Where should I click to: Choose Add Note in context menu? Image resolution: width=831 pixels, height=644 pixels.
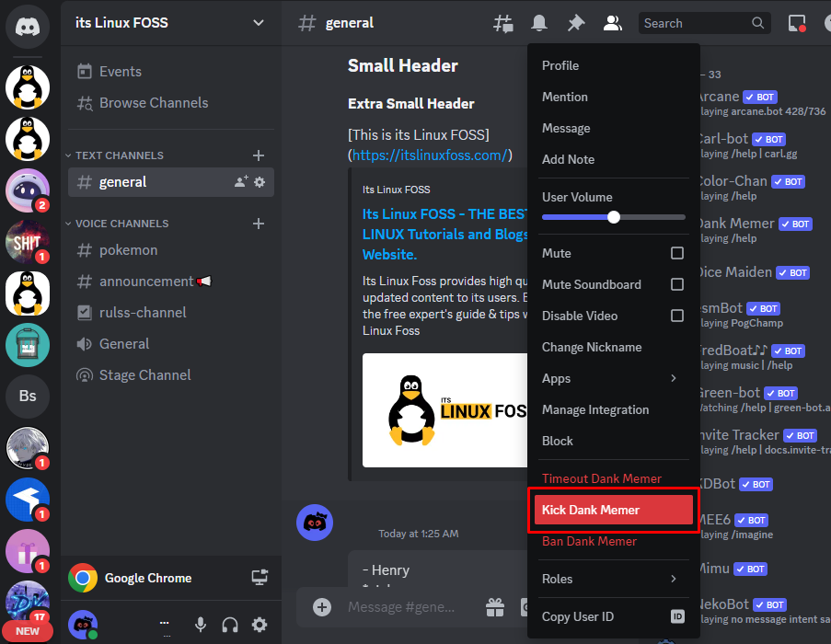pos(613,159)
